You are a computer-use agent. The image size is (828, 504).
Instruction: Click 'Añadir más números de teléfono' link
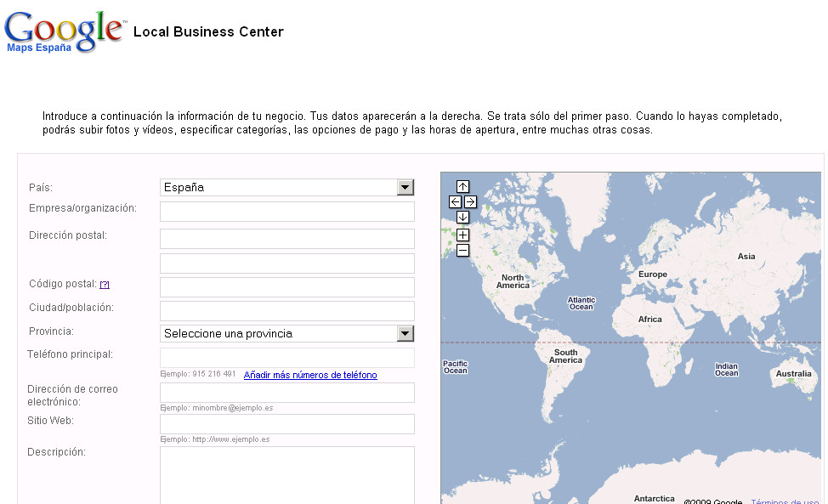pos(310,375)
